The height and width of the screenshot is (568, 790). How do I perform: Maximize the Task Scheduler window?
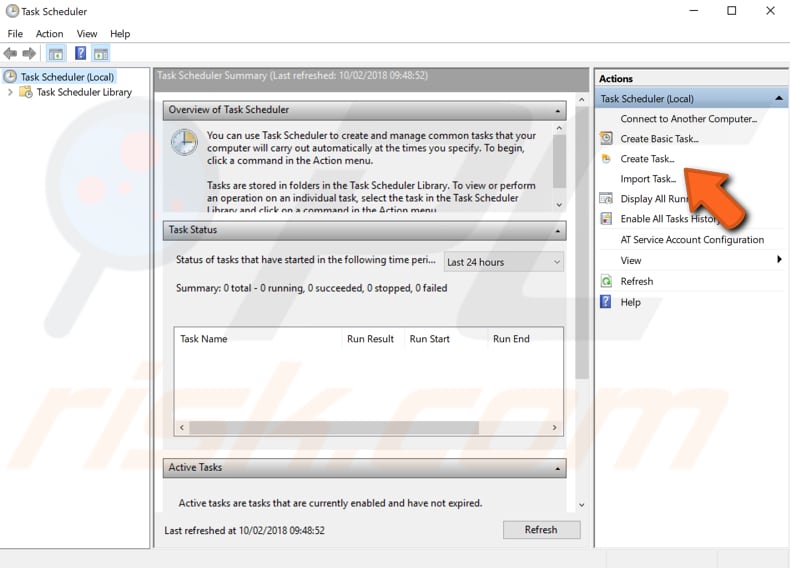(x=732, y=11)
